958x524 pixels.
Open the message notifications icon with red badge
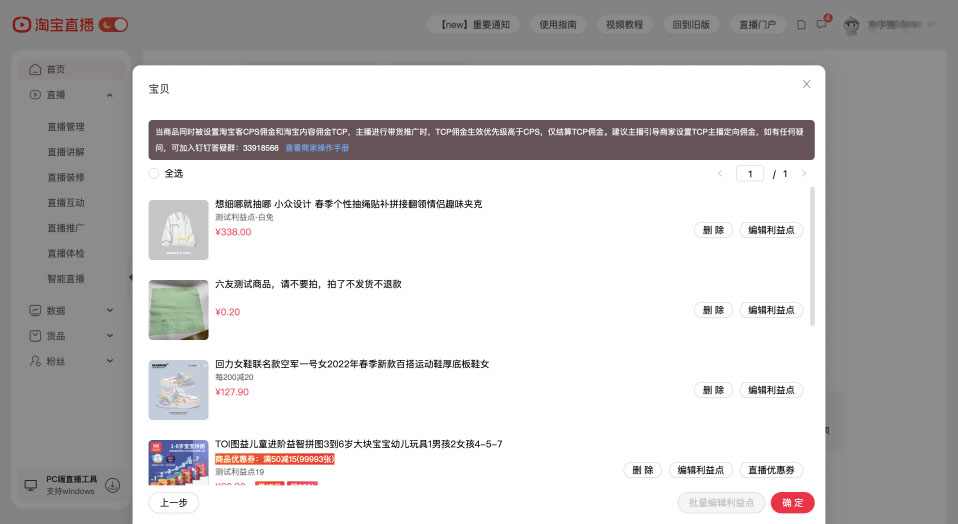click(822, 25)
